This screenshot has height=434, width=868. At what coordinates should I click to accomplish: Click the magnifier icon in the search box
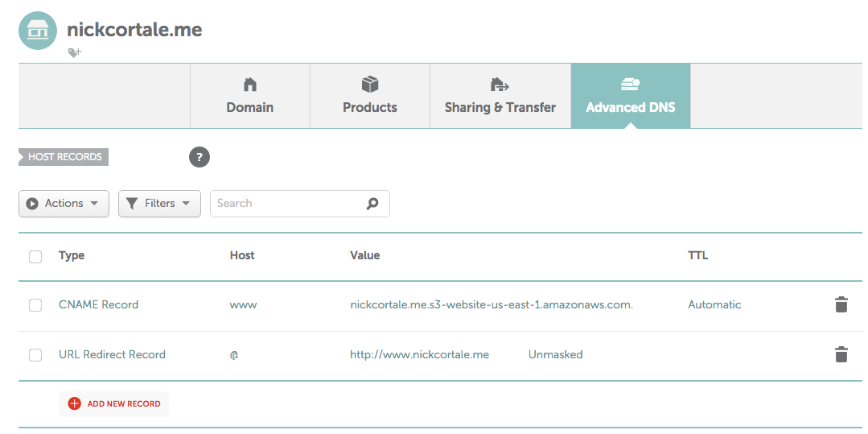coord(372,204)
